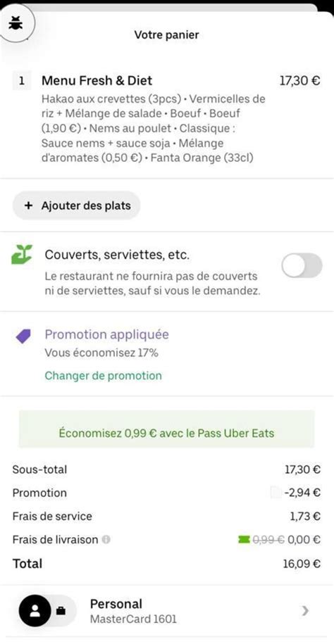Change the item quantity box showing 1
334x644 pixels.
pos(22,80)
